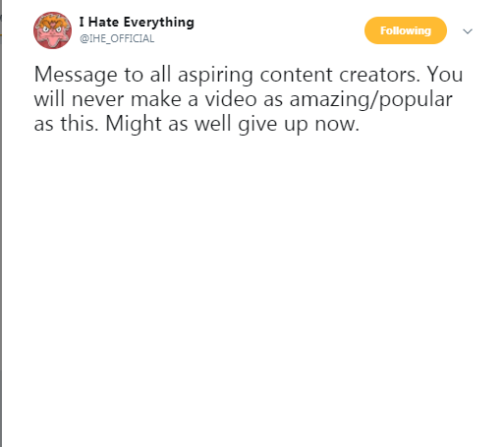This screenshot has width=504, height=447.
Task: Unfollow via the Following toggle button
Action: (x=406, y=30)
